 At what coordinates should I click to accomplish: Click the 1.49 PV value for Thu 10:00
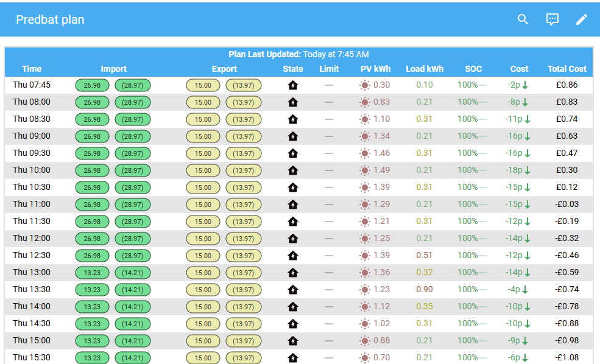click(x=381, y=170)
